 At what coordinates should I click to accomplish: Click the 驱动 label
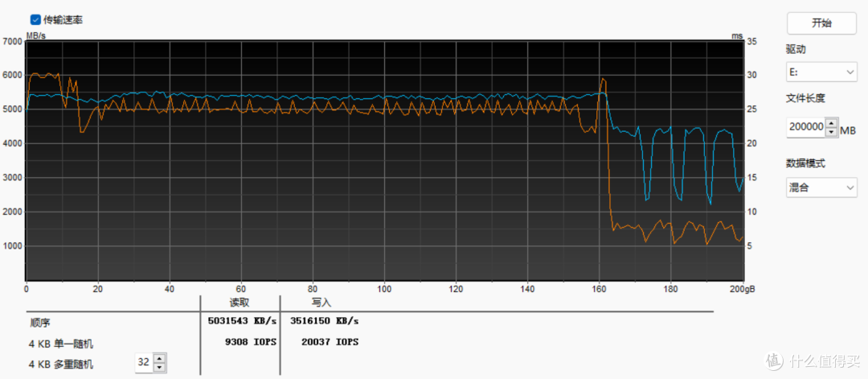pos(796,49)
